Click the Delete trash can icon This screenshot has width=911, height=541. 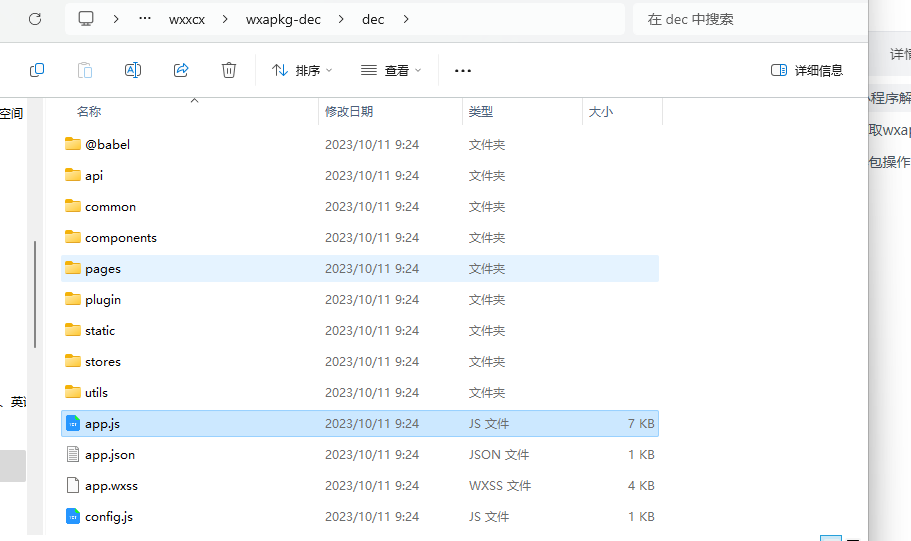tap(229, 70)
